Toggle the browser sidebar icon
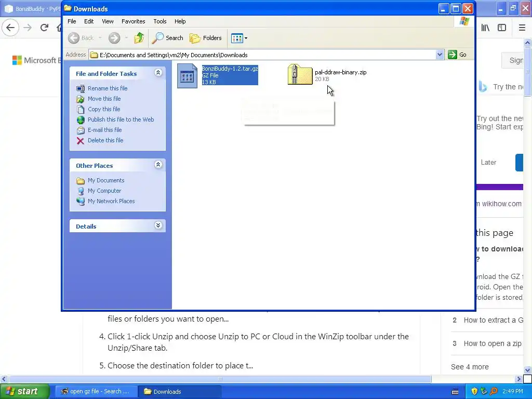Viewport: 532px width, 399px height. pos(502,28)
